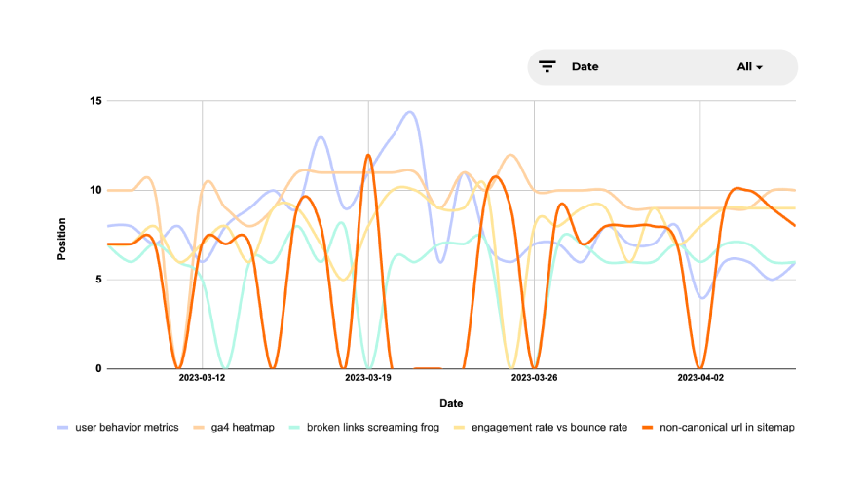Click the 2023-03-26 axis date

pos(534,378)
